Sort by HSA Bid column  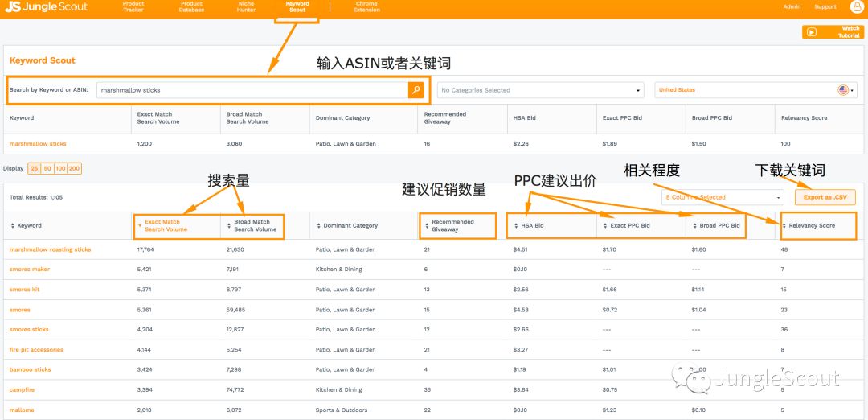tap(533, 225)
